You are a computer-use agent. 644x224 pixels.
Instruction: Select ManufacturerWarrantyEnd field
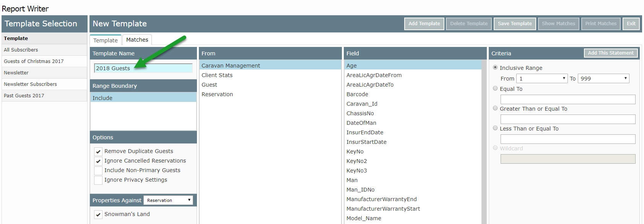click(413, 199)
